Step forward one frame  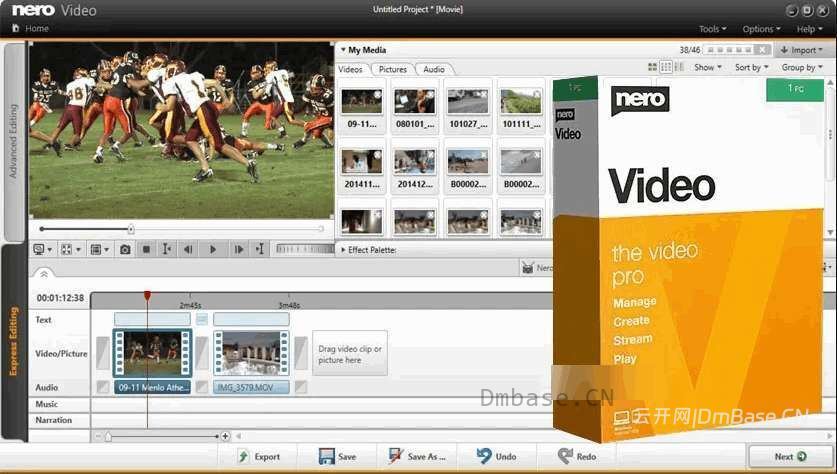click(239, 249)
